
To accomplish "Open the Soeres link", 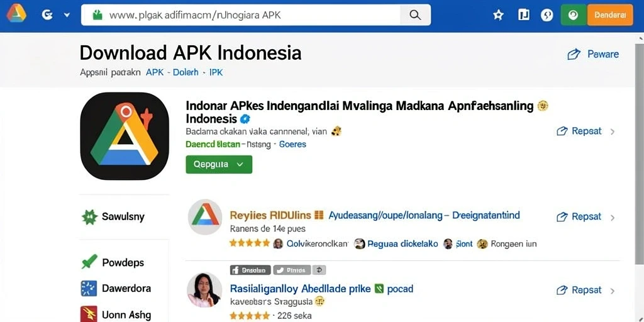I will [x=292, y=144].
